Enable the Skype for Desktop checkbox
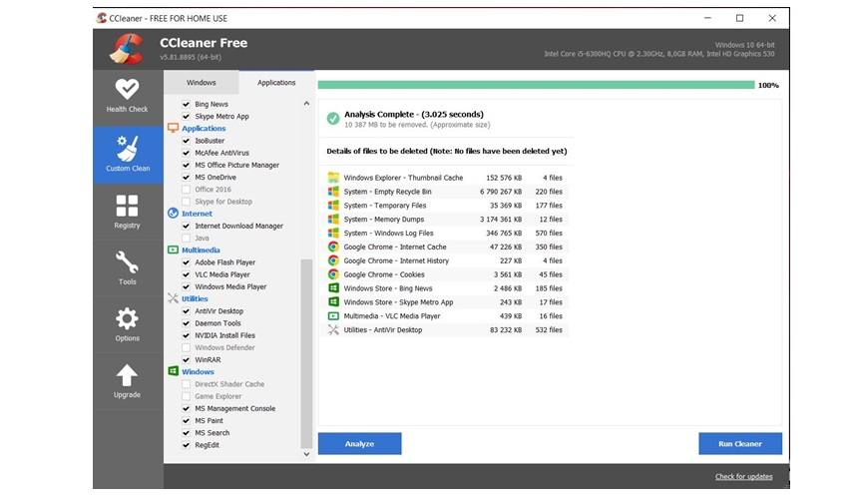 [x=186, y=202]
